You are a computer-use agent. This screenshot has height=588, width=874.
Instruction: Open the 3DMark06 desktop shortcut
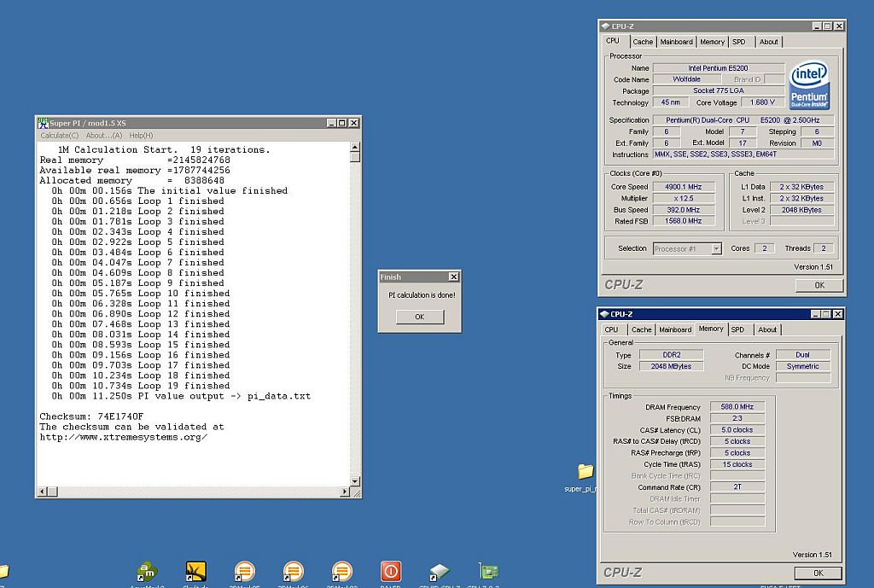tap(294, 572)
